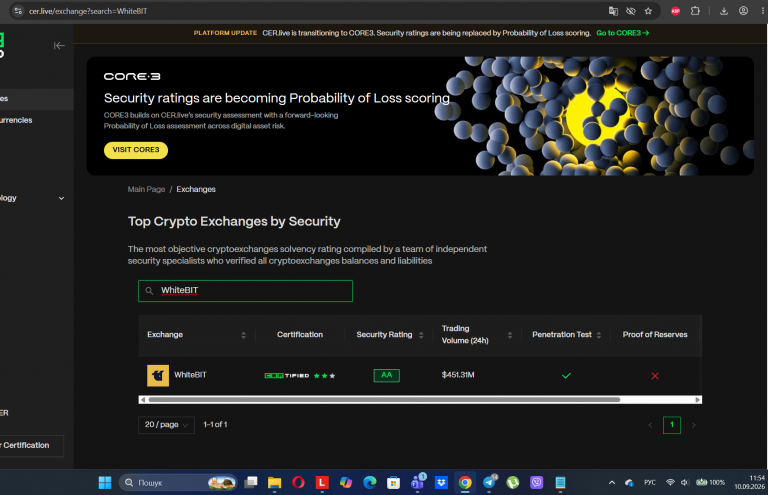Click the CORE3 logo in the banner
This screenshot has height=495, width=768.
[x=132, y=76]
